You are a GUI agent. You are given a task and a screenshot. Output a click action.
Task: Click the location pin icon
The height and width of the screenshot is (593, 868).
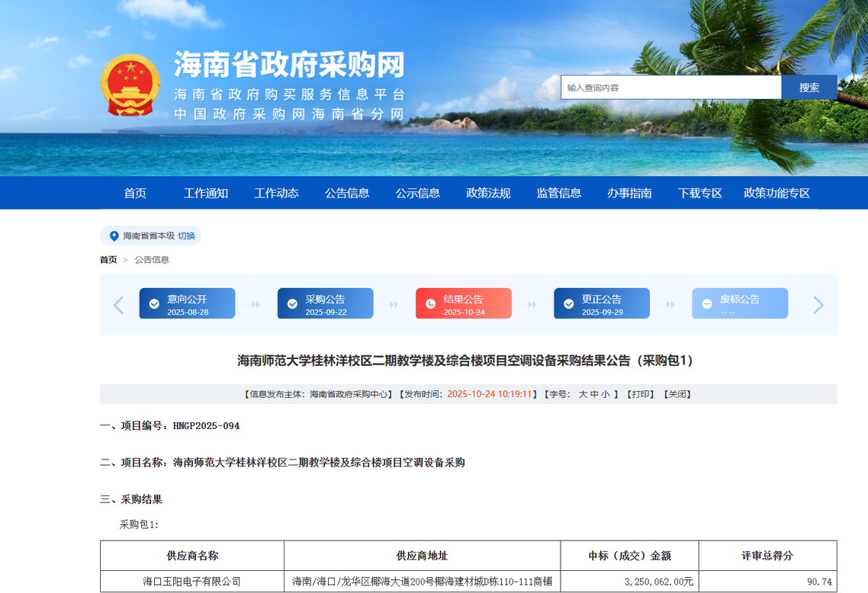pyautogui.click(x=114, y=236)
